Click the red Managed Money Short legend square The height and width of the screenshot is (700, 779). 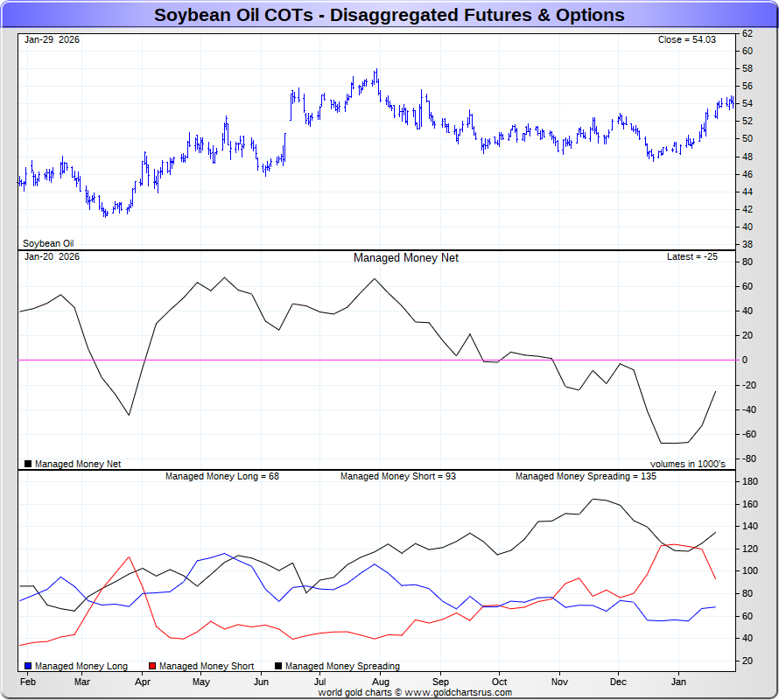click(x=153, y=667)
